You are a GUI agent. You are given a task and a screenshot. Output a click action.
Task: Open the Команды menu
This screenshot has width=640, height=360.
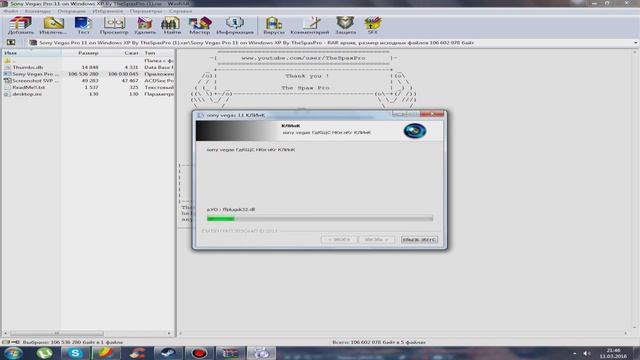(x=38, y=11)
